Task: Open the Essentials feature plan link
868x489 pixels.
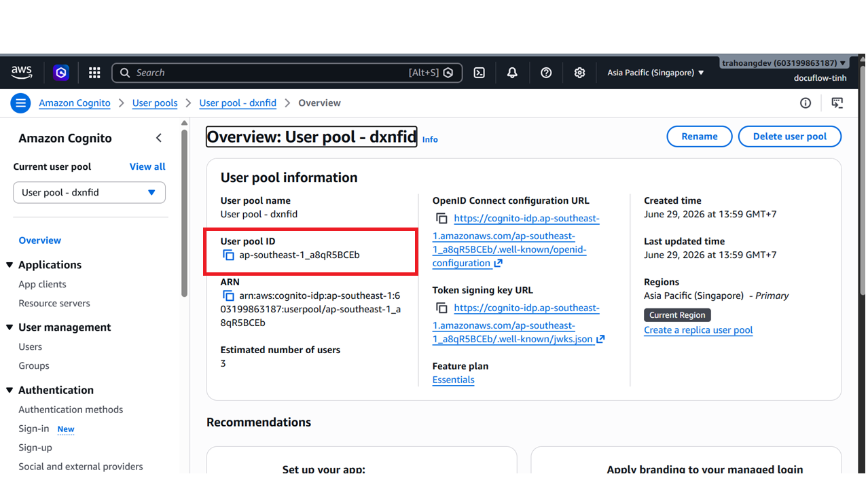Action: click(454, 380)
